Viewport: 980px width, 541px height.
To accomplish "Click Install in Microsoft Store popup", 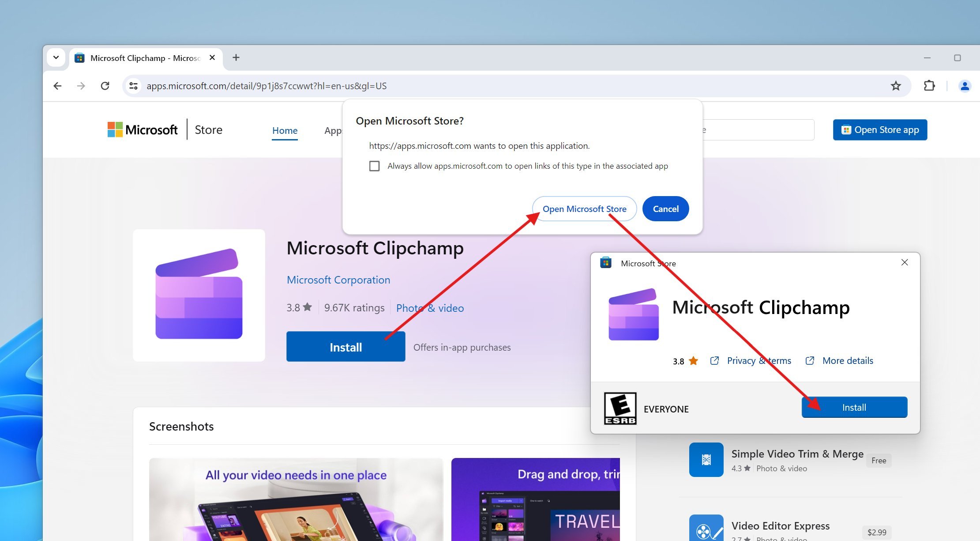I will 854,407.
